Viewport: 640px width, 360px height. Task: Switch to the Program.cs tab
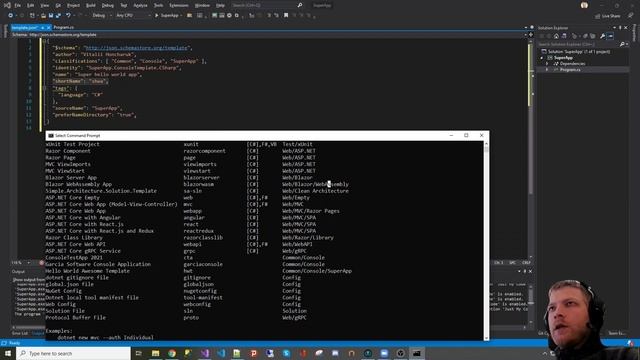pyautogui.click(x=64, y=27)
